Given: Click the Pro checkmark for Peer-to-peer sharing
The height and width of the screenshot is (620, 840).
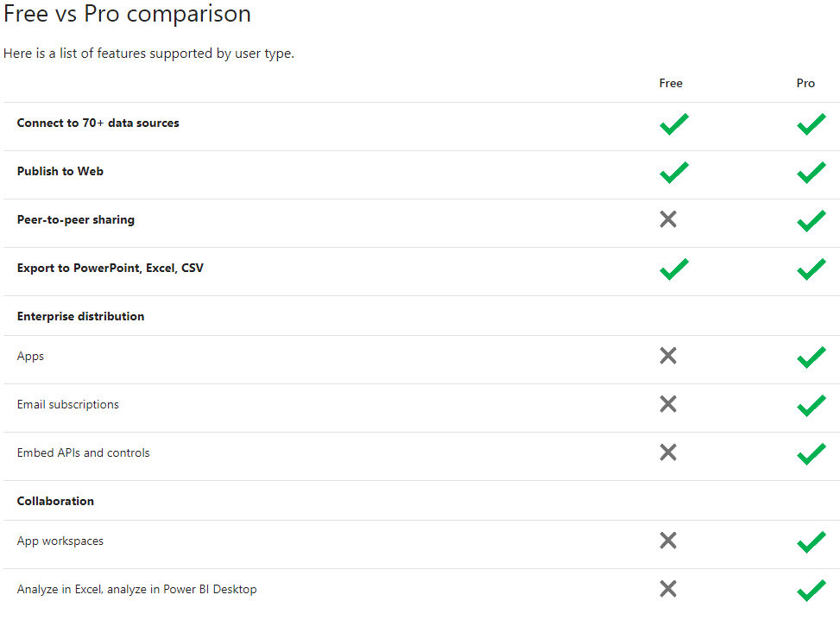Looking at the screenshot, I should pyautogui.click(x=811, y=221).
